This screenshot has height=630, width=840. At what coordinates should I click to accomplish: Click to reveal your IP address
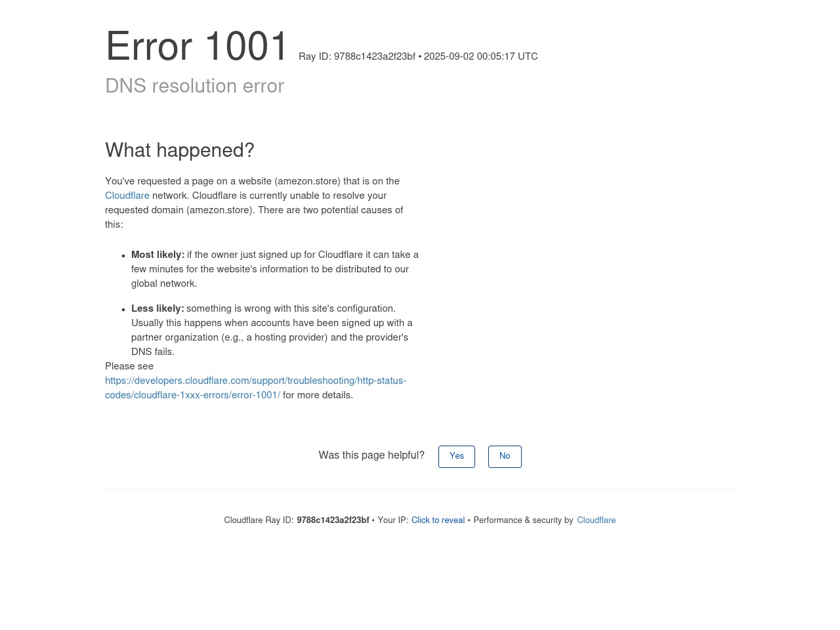click(438, 520)
